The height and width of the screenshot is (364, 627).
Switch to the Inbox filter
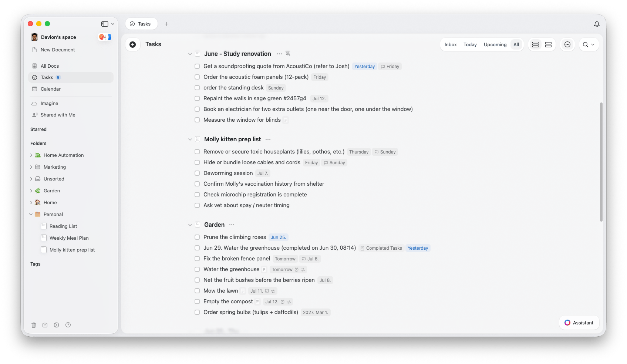[x=451, y=45]
